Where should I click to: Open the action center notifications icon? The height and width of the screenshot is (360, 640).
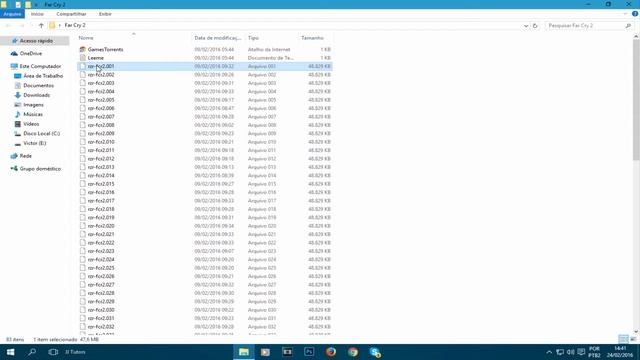tap(581, 352)
